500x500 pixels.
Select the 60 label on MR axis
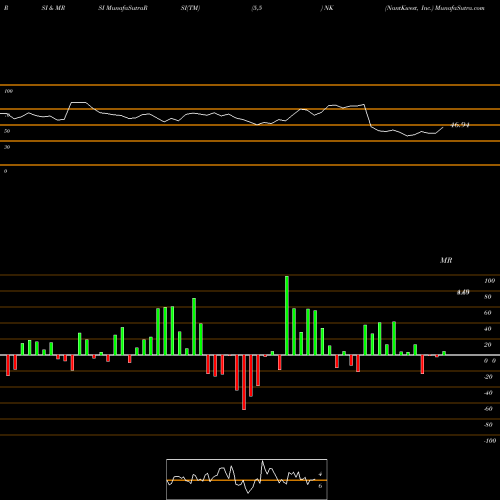coord(488,313)
